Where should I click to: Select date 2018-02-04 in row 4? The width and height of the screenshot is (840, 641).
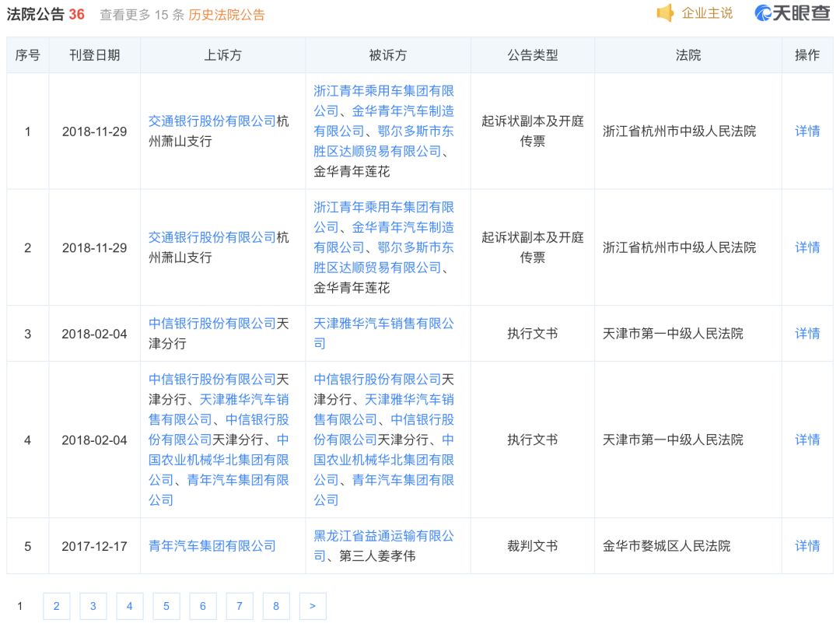(94, 440)
